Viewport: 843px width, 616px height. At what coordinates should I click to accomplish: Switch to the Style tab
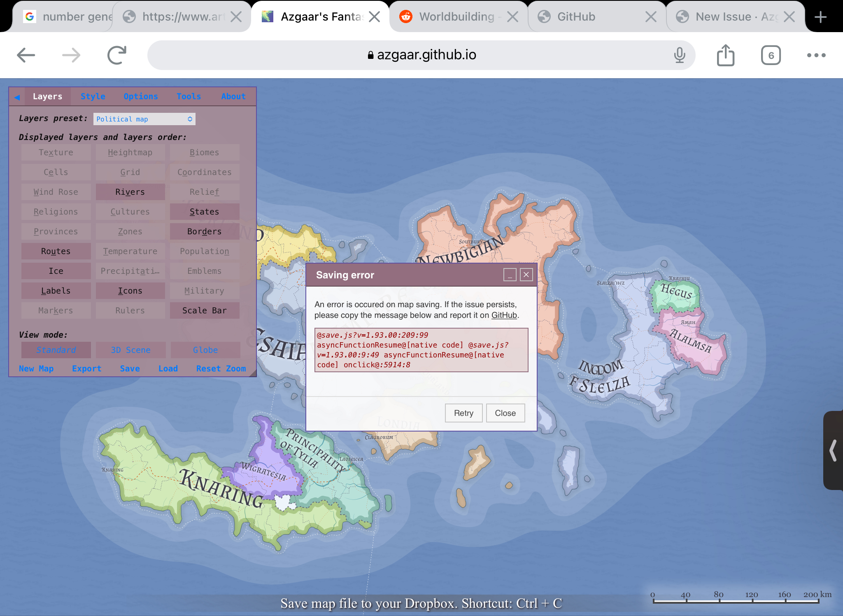pos(93,96)
